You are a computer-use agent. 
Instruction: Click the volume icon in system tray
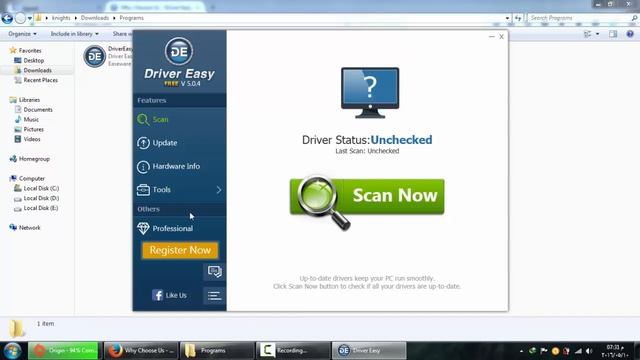[589, 351]
